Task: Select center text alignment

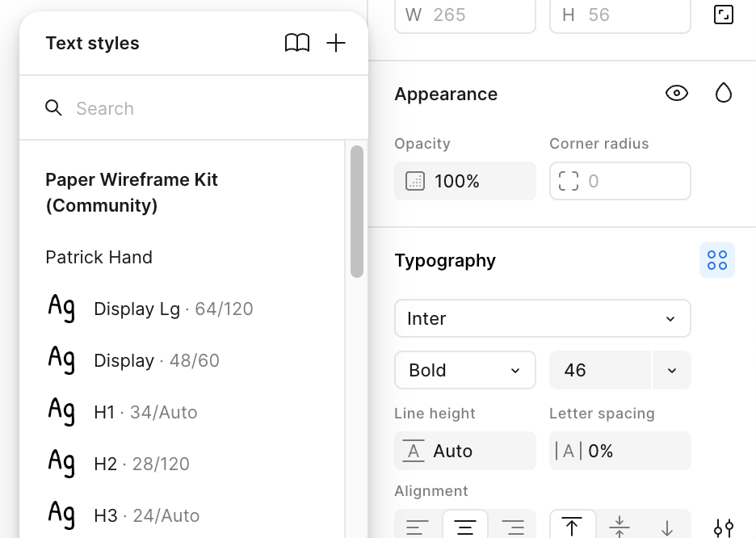Action: click(464, 527)
